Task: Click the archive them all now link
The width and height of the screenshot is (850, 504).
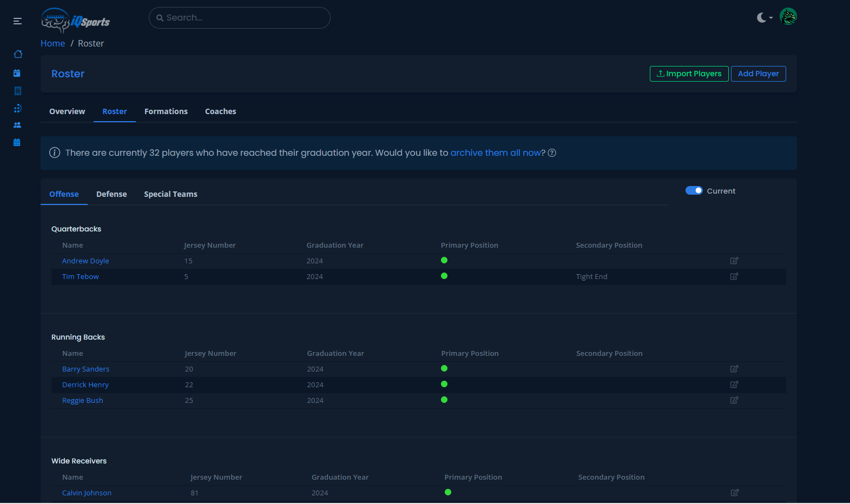Action: click(x=496, y=153)
